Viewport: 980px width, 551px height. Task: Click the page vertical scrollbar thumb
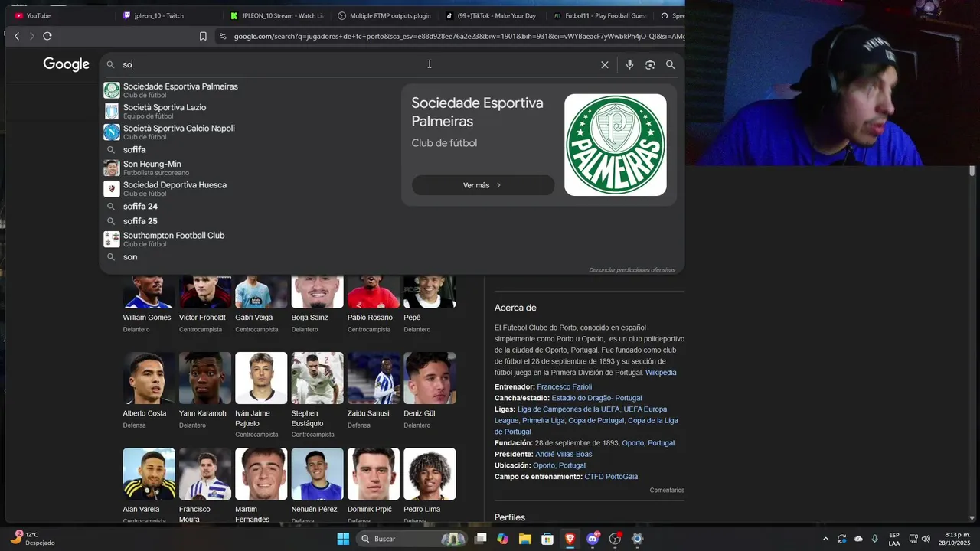(972, 171)
